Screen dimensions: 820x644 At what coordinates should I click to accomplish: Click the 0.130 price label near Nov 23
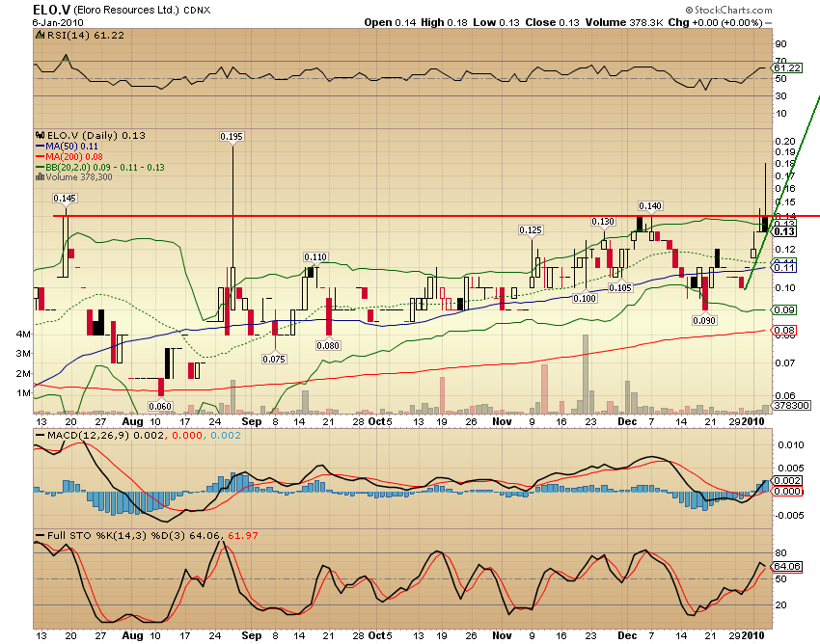pos(602,222)
